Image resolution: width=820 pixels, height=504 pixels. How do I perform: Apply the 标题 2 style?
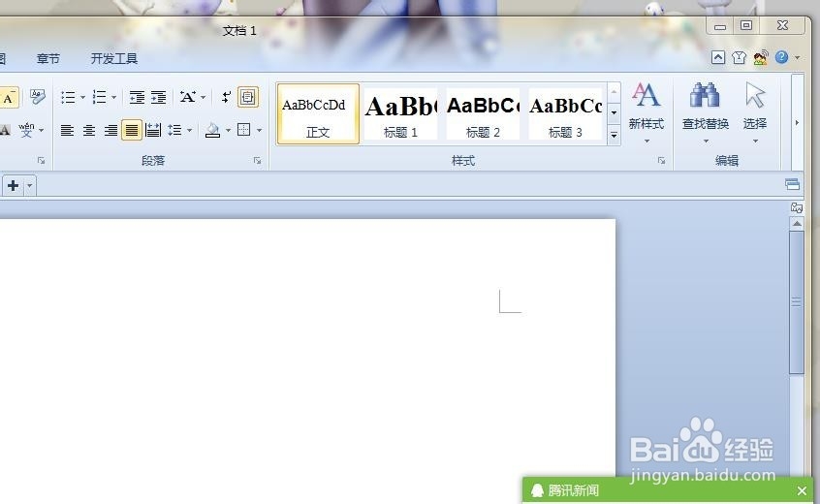point(483,113)
